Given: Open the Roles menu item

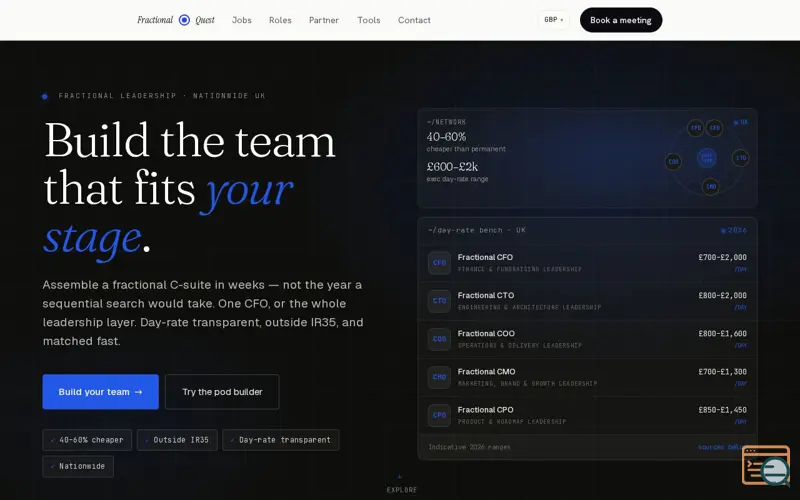Looking at the screenshot, I should click(280, 20).
